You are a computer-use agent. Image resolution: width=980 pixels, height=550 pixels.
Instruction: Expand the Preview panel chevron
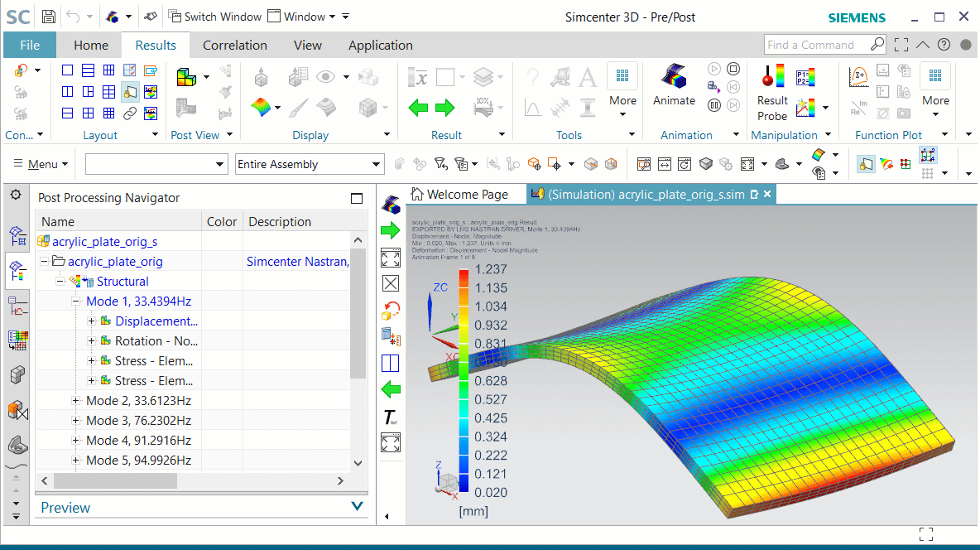pyautogui.click(x=357, y=507)
